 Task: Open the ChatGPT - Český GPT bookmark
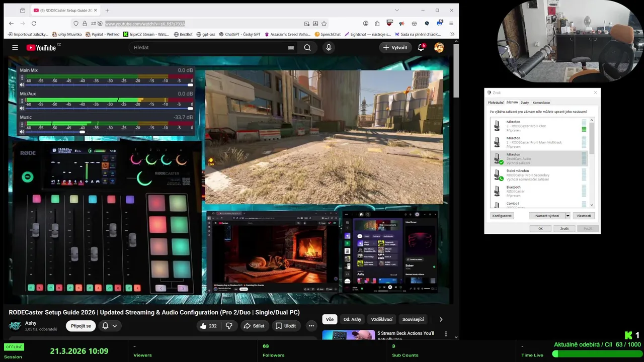(x=239, y=34)
